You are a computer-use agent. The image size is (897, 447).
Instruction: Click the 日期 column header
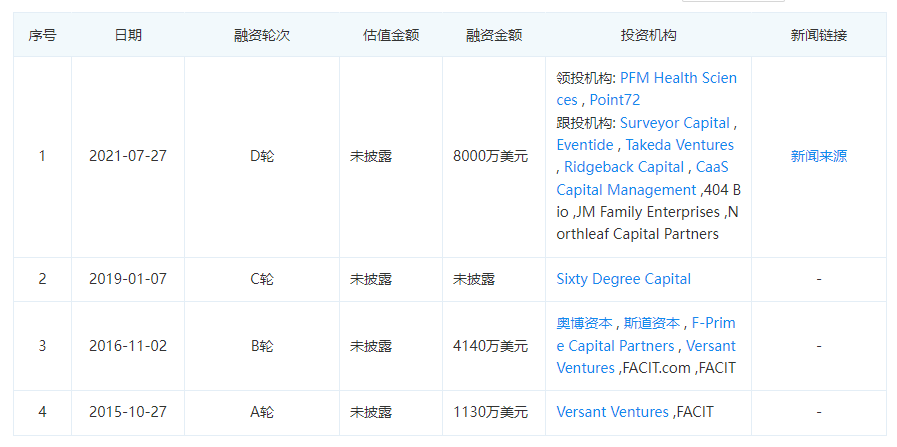128,35
